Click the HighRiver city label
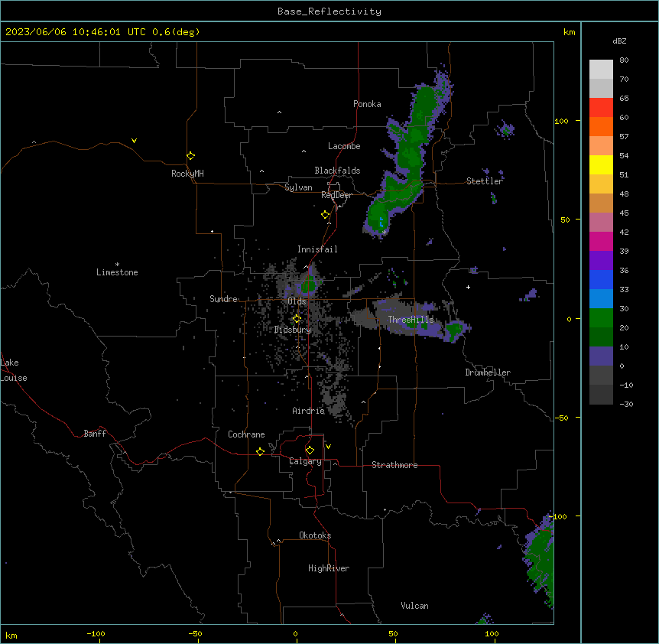The image size is (659, 644). (329, 568)
